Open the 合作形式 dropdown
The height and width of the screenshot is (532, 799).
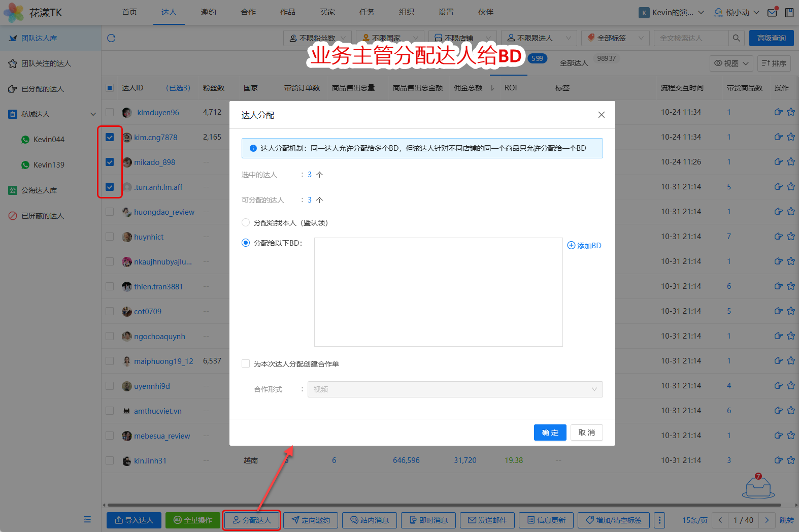(455, 389)
